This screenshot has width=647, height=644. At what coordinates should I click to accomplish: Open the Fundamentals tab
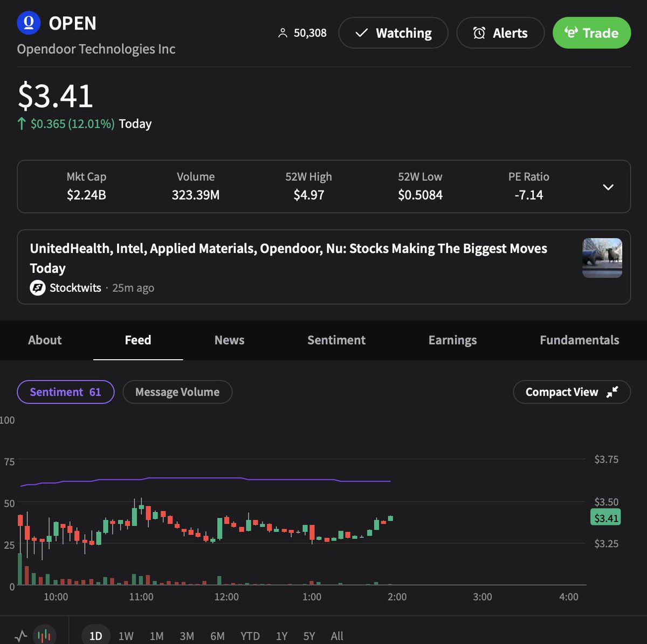point(579,340)
